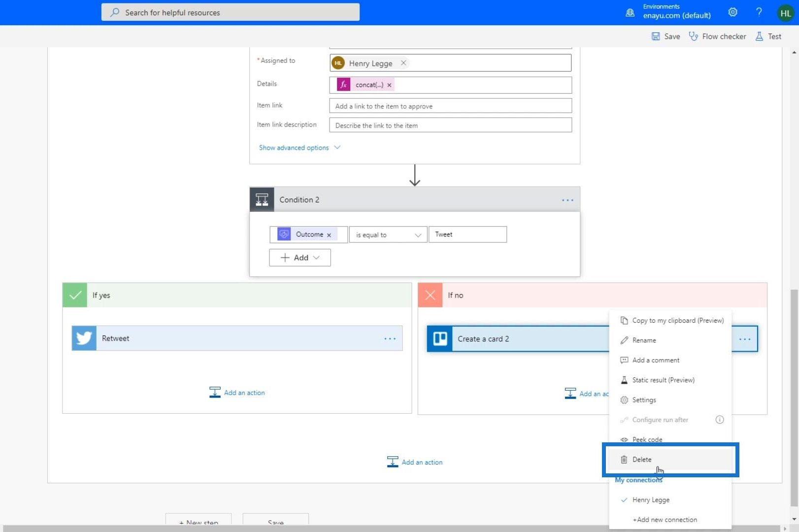
Task: Click the Save disk icon in toolbar
Action: coord(656,36)
